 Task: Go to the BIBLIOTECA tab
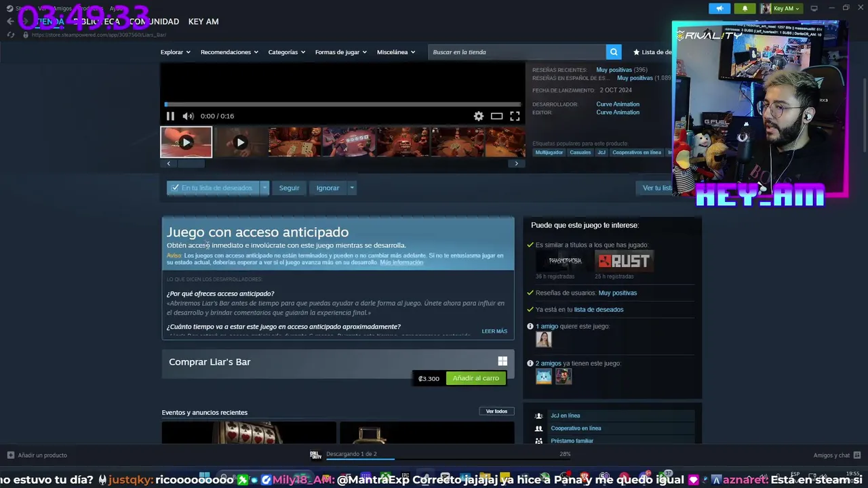[97, 22]
